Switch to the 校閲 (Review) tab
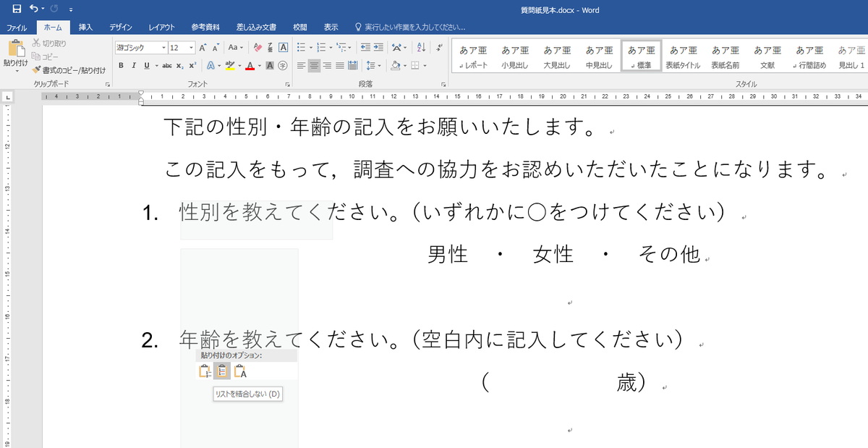Screen dimensions: 868x448 click(x=299, y=28)
